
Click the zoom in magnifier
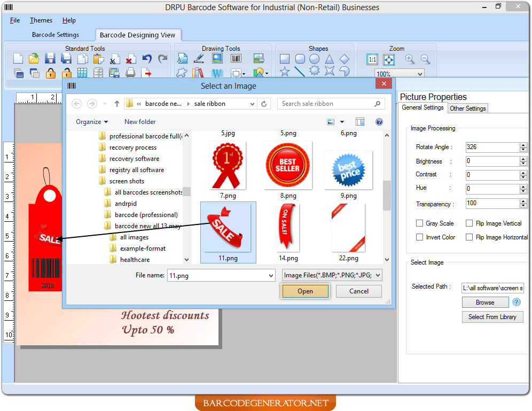[x=410, y=59]
